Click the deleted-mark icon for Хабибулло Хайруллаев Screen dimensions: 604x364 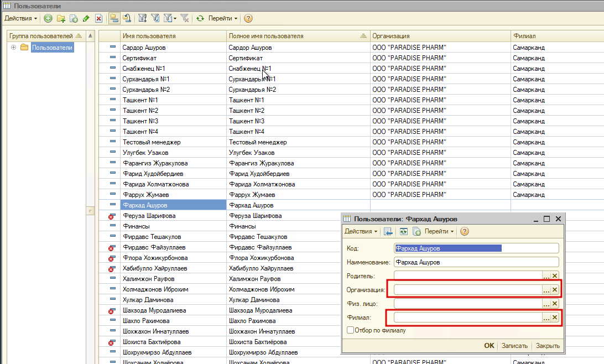112,268
